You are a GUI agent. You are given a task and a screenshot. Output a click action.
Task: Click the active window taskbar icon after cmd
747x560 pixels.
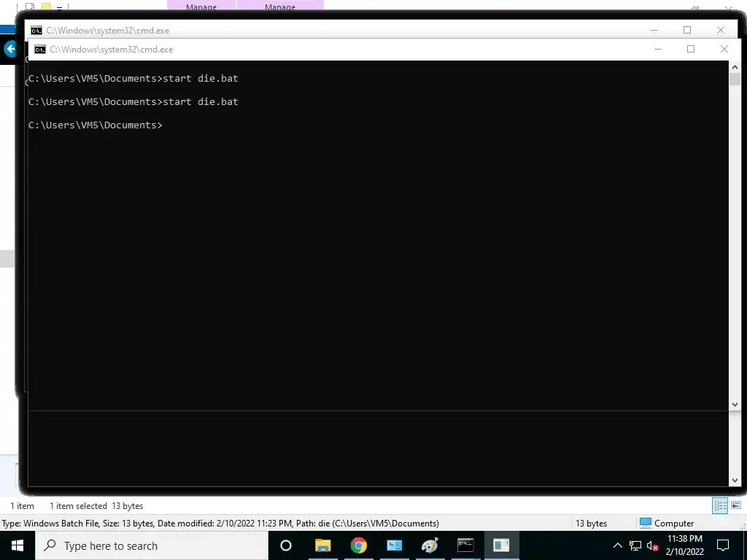(501, 545)
